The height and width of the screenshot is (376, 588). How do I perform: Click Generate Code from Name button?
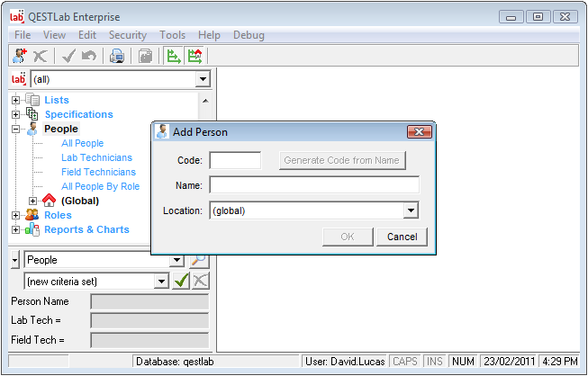pyautogui.click(x=342, y=160)
